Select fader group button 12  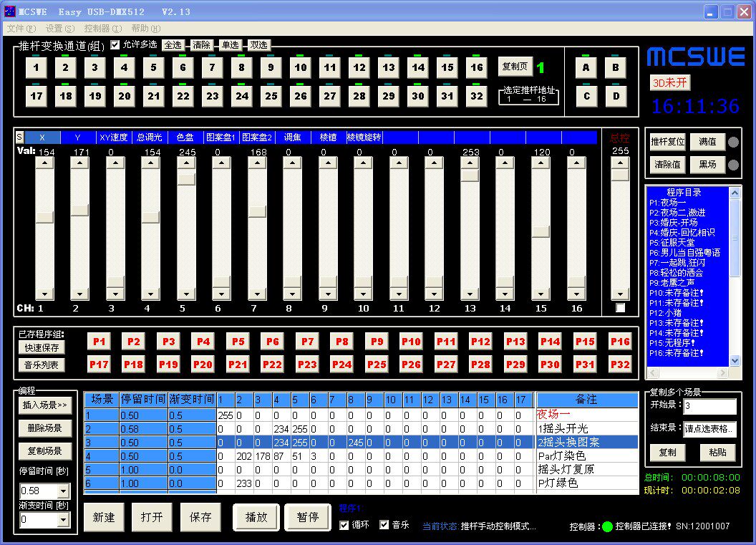click(x=359, y=67)
